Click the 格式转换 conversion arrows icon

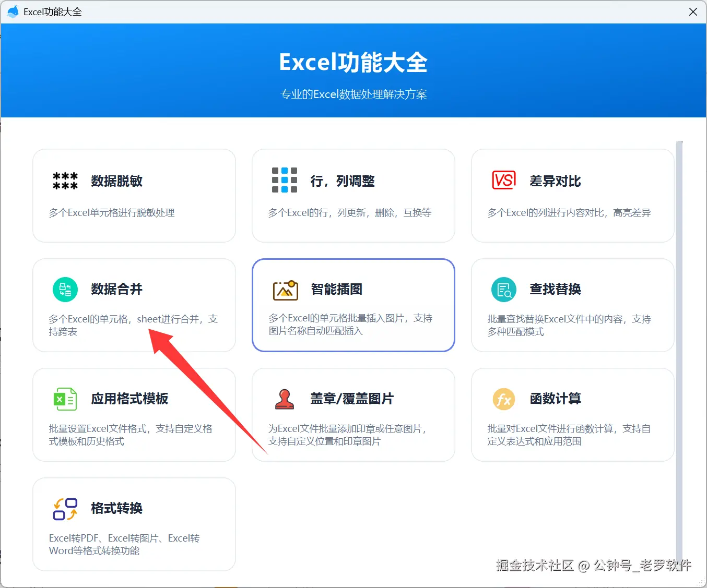(65, 509)
